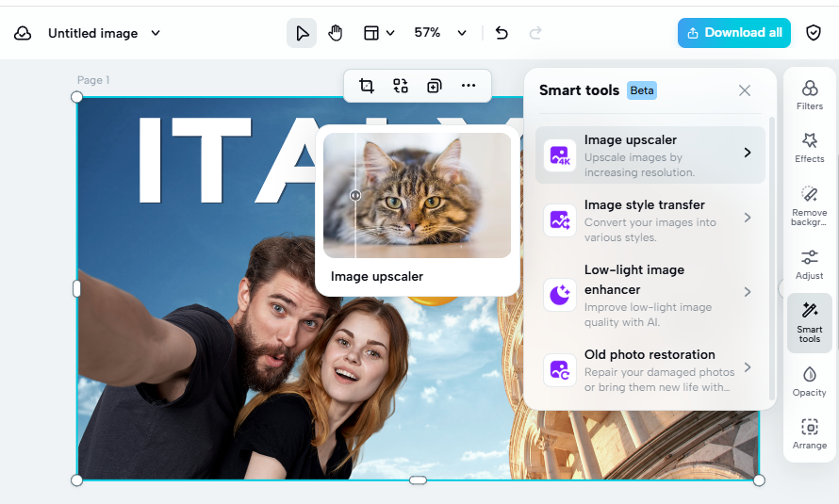This screenshot has width=839, height=504.
Task: Expand the Image style transfer chevron
Action: tap(748, 218)
